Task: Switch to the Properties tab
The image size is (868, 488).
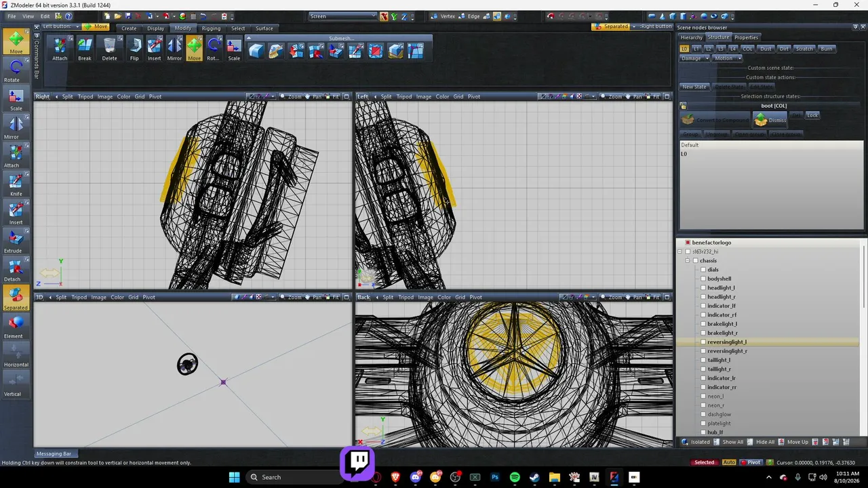Action: click(x=747, y=37)
